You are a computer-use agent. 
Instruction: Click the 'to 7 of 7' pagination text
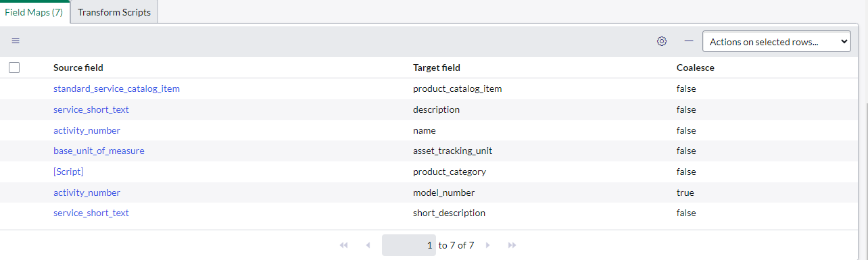coord(456,245)
